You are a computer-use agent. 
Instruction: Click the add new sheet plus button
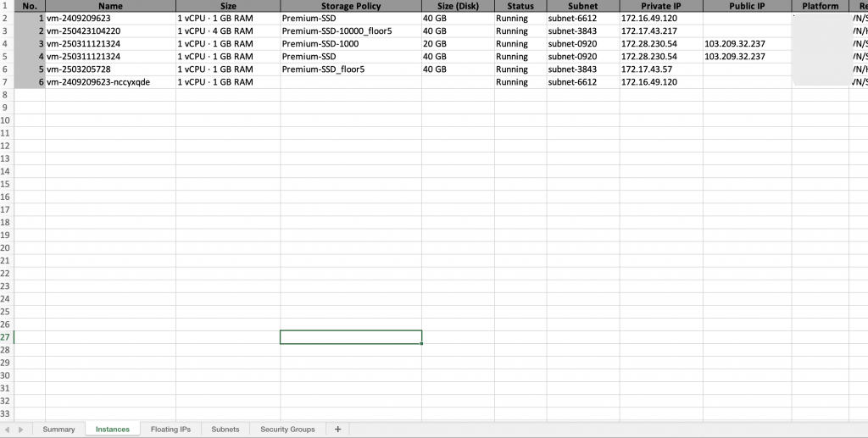[337, 430]
